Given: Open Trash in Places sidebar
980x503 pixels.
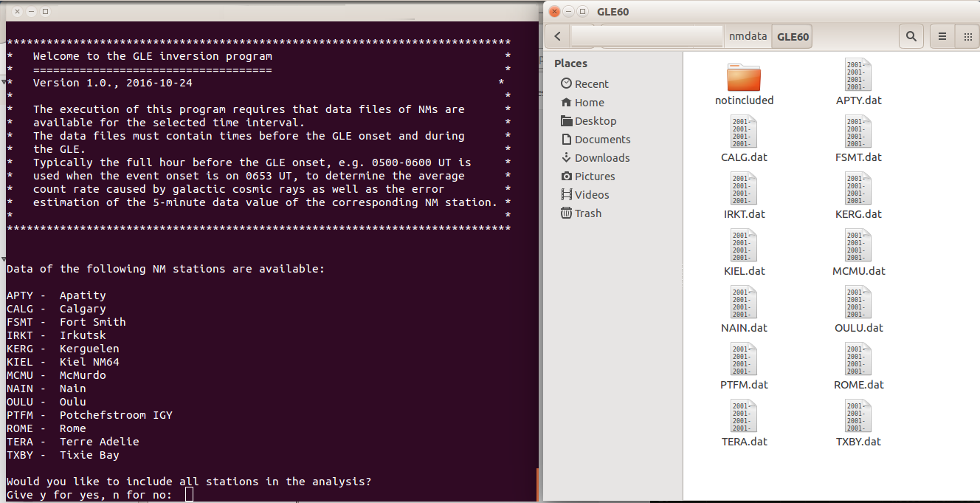Looking at the screenshot, I should (x=581, y=213).
